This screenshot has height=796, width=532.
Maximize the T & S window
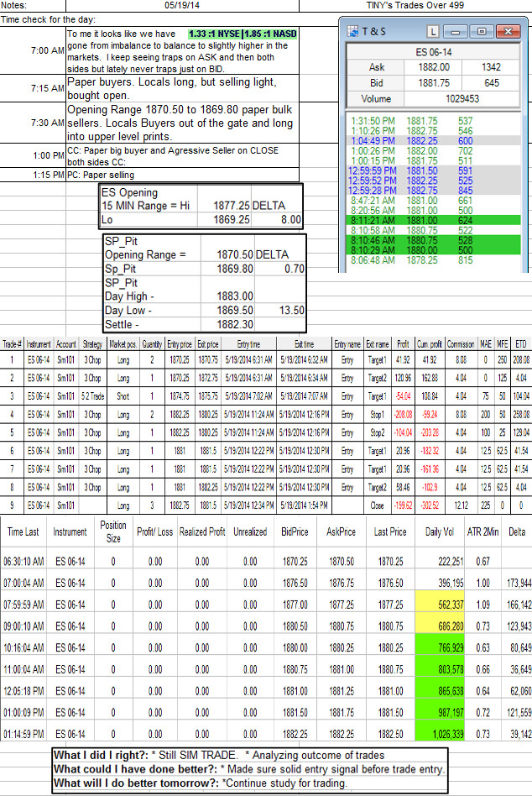pos(481,31)
